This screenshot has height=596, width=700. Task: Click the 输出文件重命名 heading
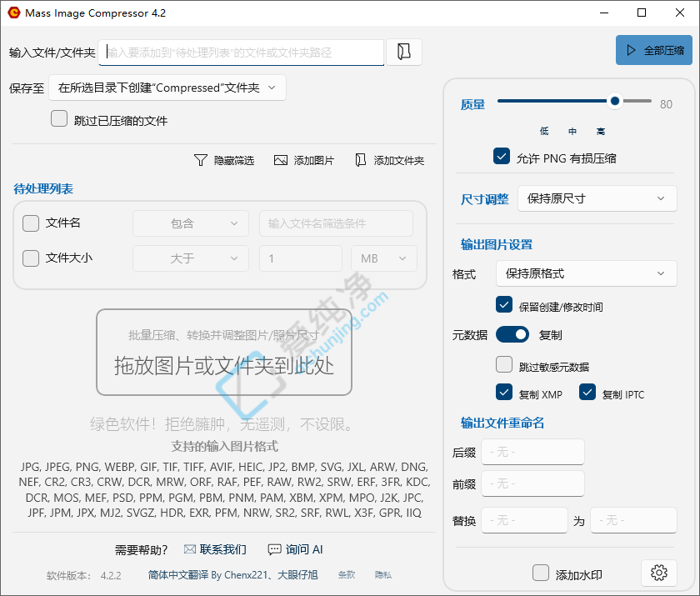coord(502,423)
